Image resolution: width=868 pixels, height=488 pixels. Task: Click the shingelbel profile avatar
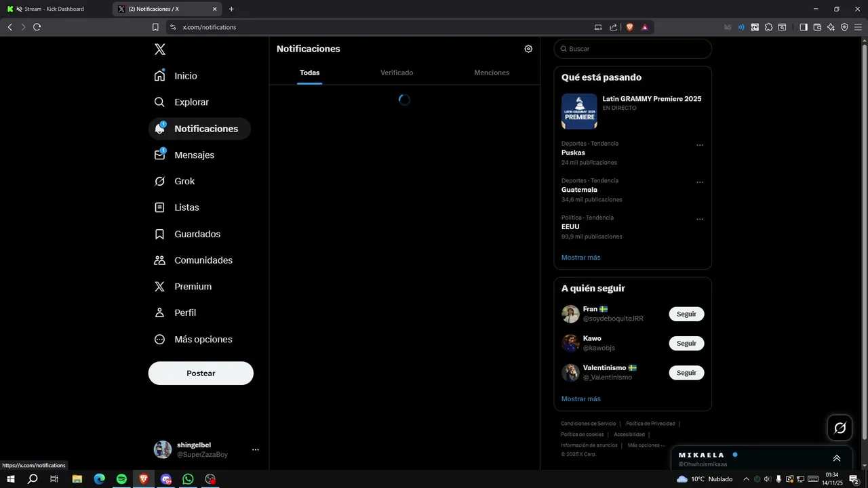[x=163, y=449]
